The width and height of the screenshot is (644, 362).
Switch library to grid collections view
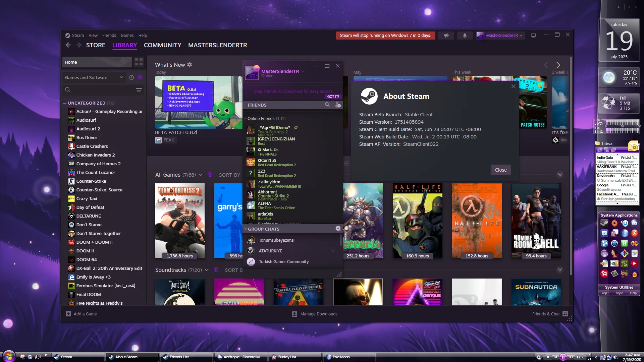(x=139, y=62)
